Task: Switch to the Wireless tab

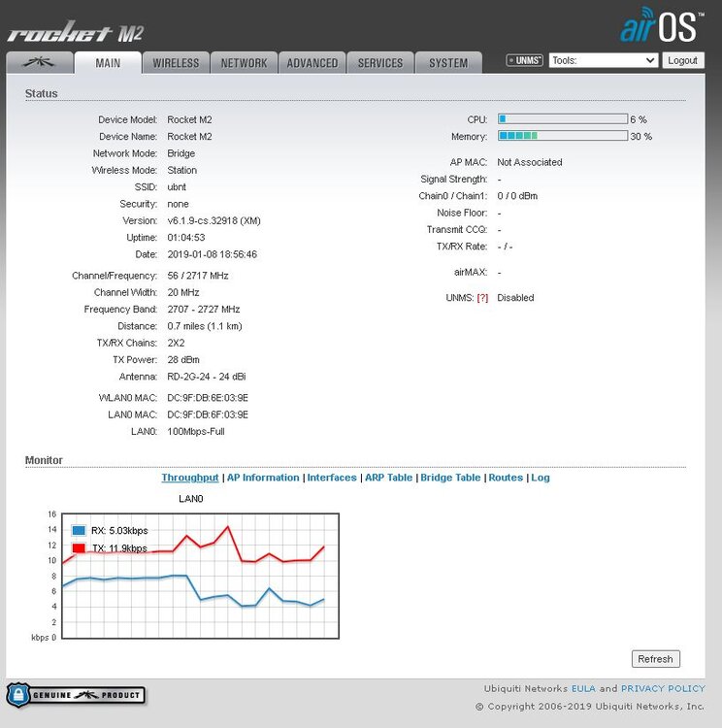Action: pyautogui.click(x=176, y=63)
